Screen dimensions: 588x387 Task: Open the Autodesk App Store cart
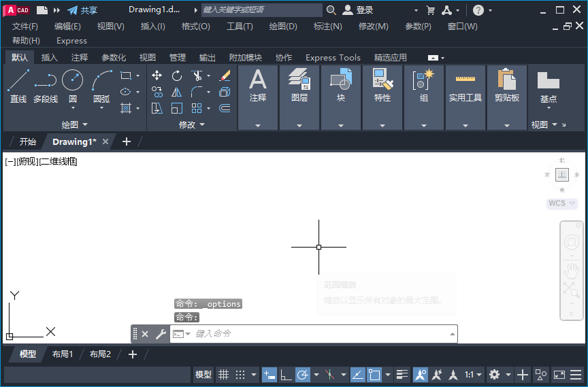[x=431, y=10]
